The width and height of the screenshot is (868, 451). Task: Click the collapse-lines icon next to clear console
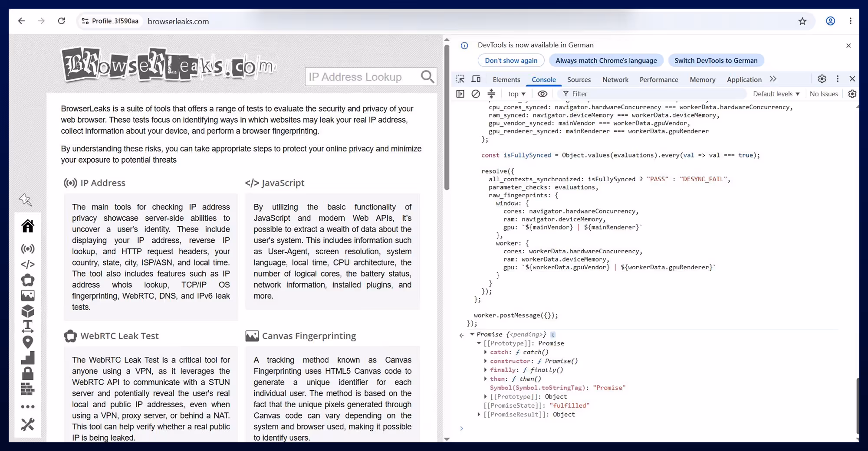(491, 94)
